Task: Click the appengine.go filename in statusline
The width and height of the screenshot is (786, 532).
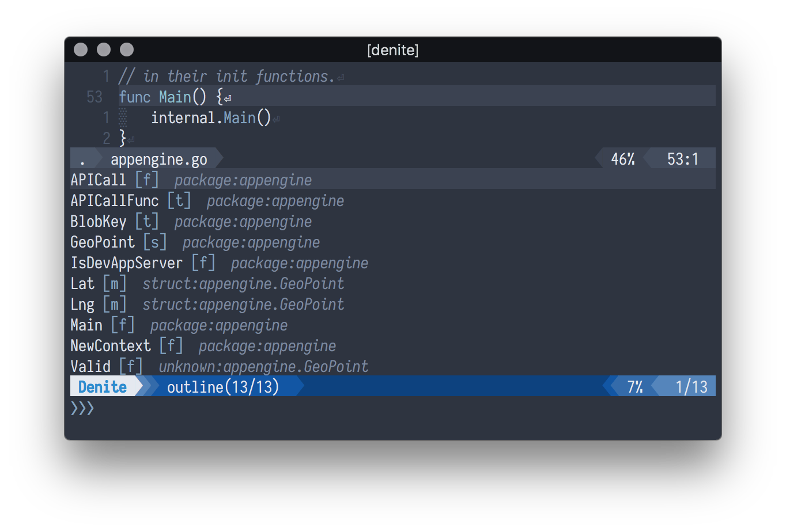Action: (158, 159)
